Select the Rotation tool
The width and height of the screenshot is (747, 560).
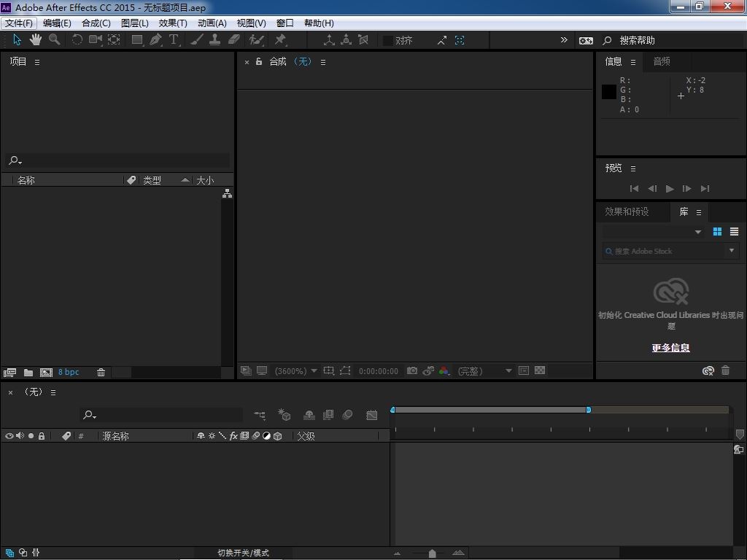pos(77,40)
